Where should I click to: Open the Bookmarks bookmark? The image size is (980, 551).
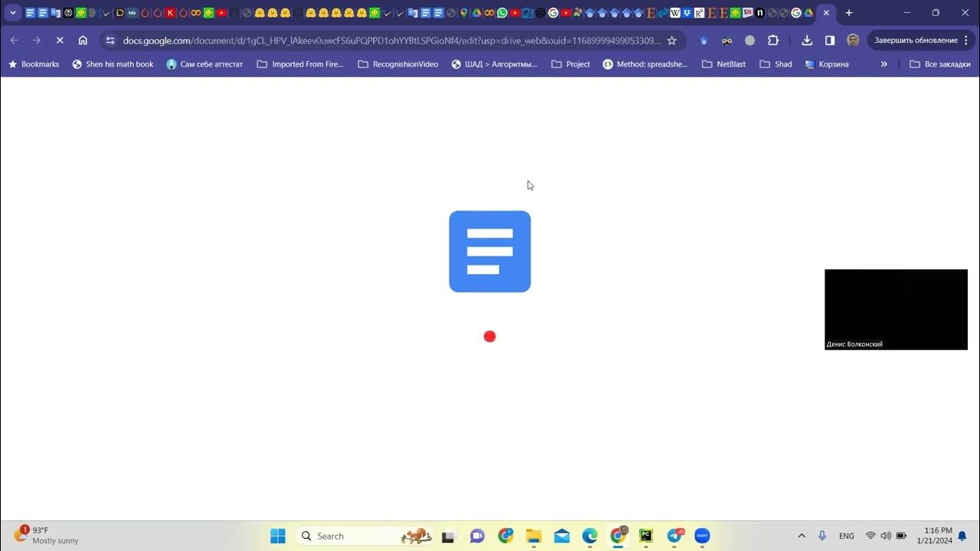[34, 64]
